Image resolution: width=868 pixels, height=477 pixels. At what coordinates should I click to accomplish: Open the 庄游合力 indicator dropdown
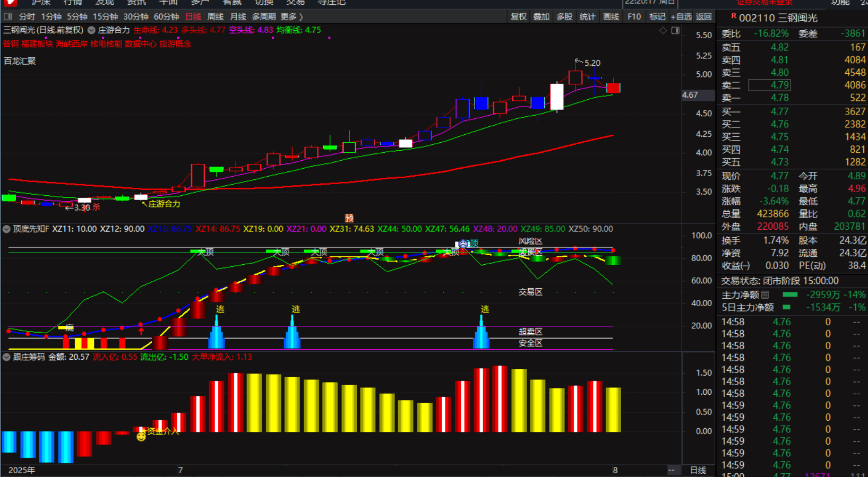pos(91,30)
